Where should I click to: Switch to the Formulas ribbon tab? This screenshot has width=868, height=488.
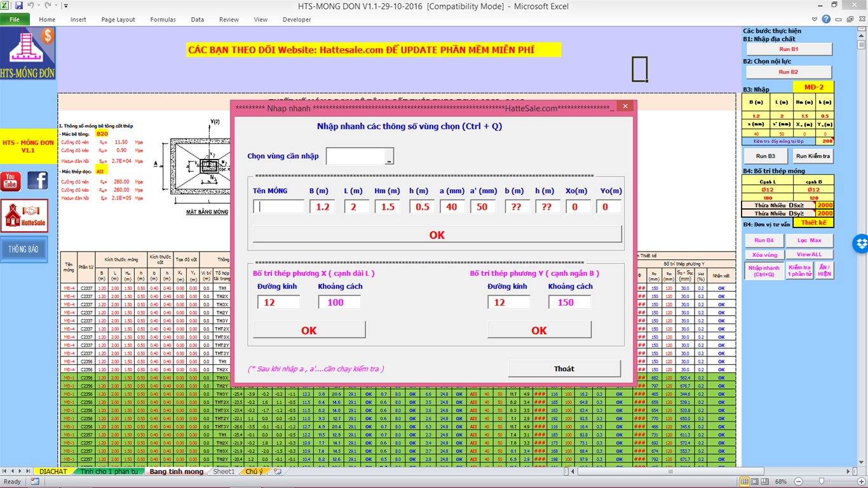pos(163,20)
